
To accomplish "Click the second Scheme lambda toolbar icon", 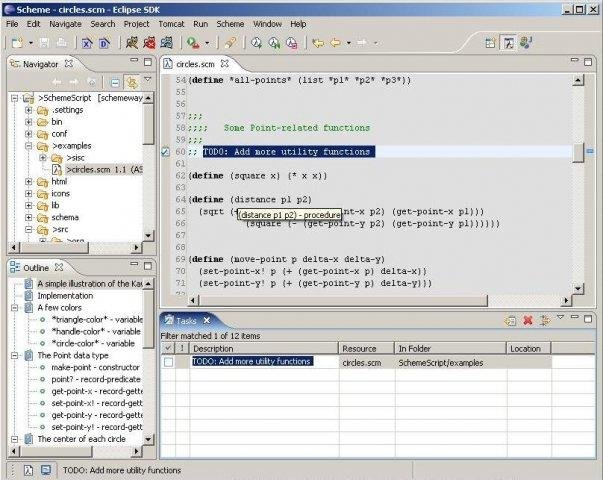I will tap(274, 43).
